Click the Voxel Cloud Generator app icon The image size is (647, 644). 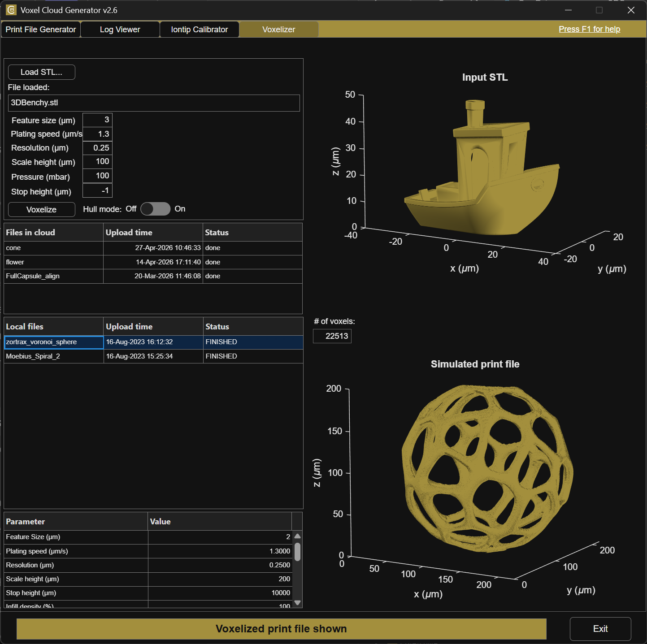[11, 10]
